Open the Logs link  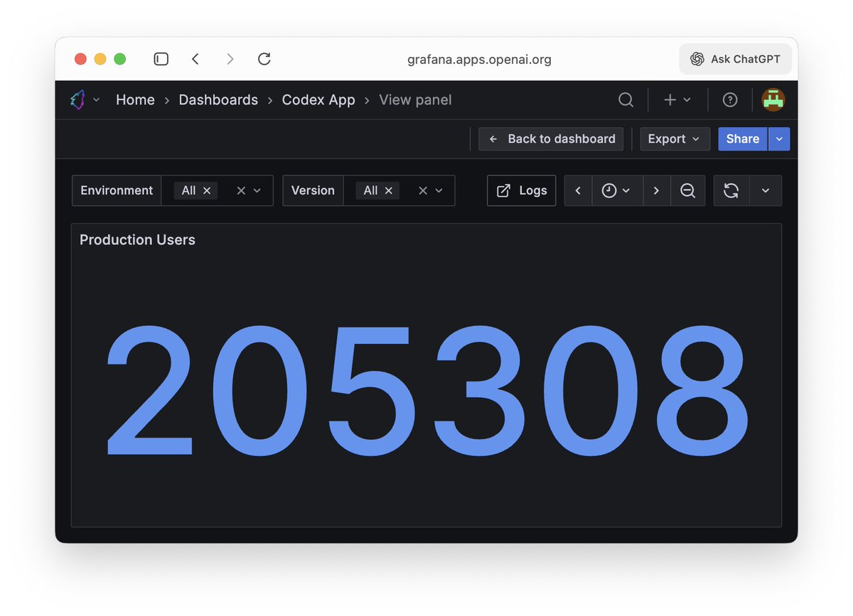(x=521, y=190)
